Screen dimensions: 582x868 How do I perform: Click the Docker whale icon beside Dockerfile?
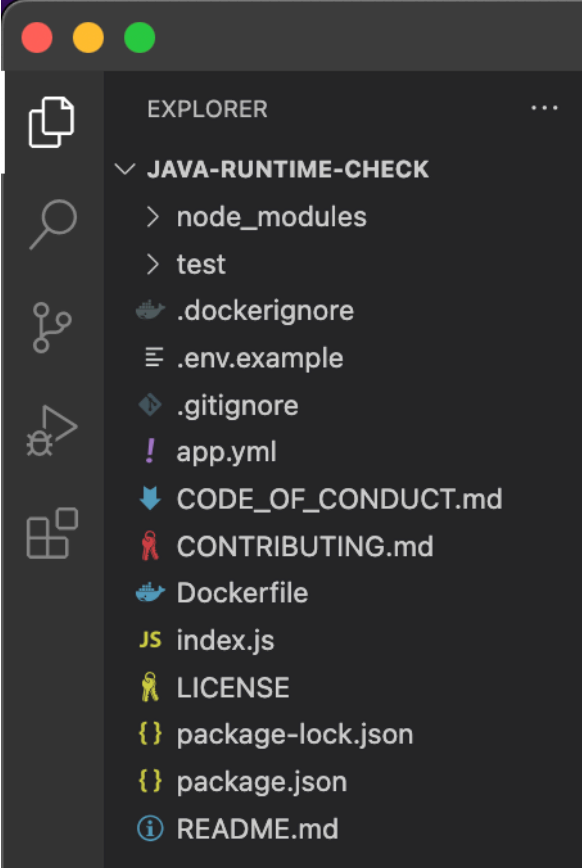click(x=150, y=593)
